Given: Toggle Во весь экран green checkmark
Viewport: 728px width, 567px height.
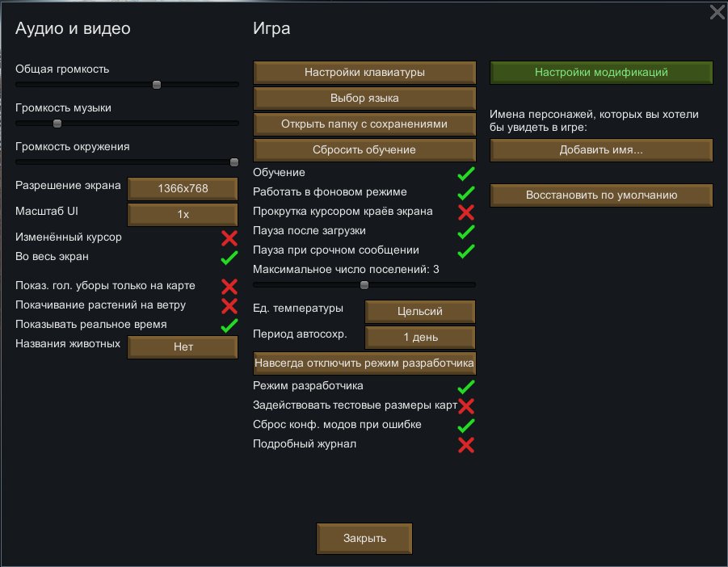Looking at the screenshot, I should tap(229, 258).
